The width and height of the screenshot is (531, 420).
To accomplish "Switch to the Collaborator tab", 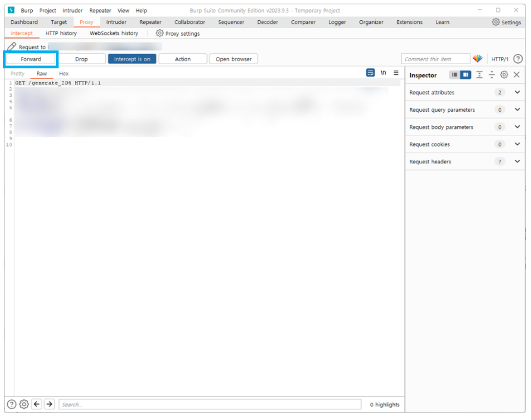I will pos(190,22).
